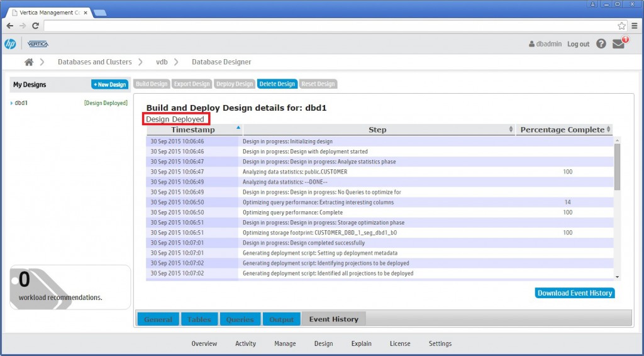
Task: Click the Build Design button
Action: tap(152, 84)
